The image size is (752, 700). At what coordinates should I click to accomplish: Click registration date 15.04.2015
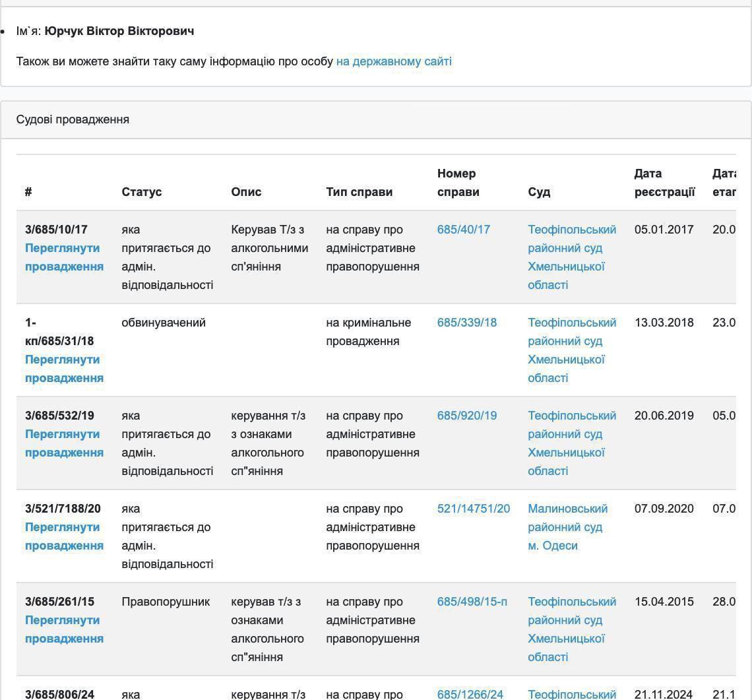tap(664, 602)
